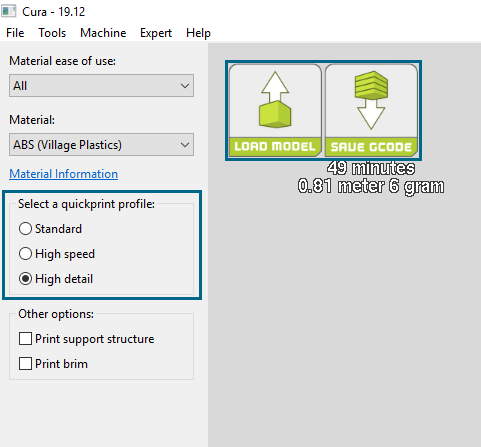The image size is (481, 447).
Task: Click the ABS (Village Plastics) text in combo box
Action: tap(67, 145)
